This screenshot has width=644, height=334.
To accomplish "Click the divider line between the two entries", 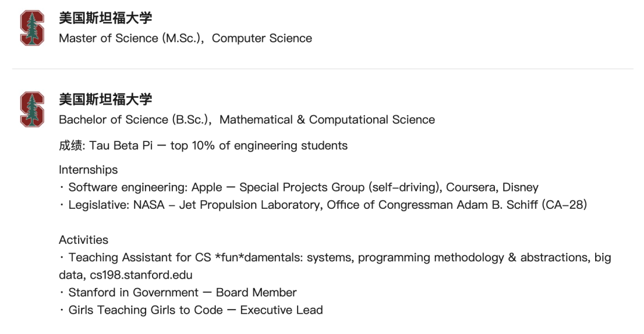I will point(322,69).
